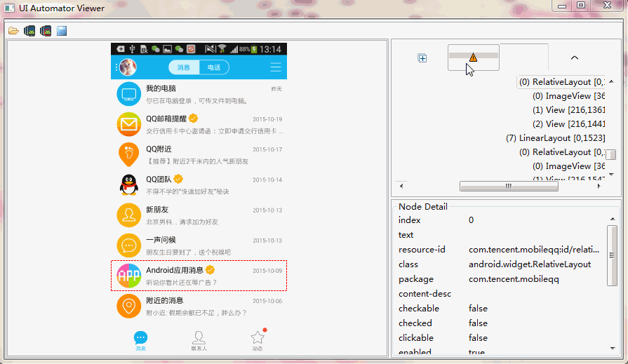628x364 pixels.
Task: Click the Node Detail scroll down arrow
Action: pos(613,349)
